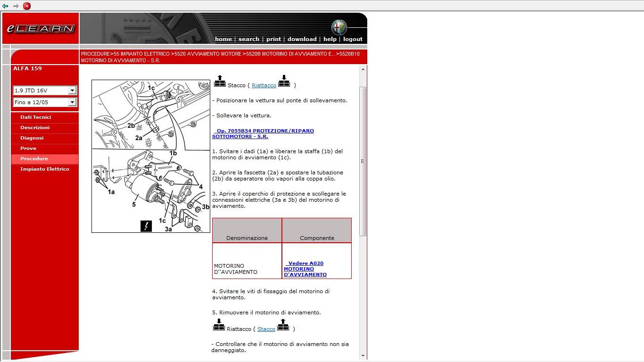Jump to Riattacco link near top

(x=264, y=85)
